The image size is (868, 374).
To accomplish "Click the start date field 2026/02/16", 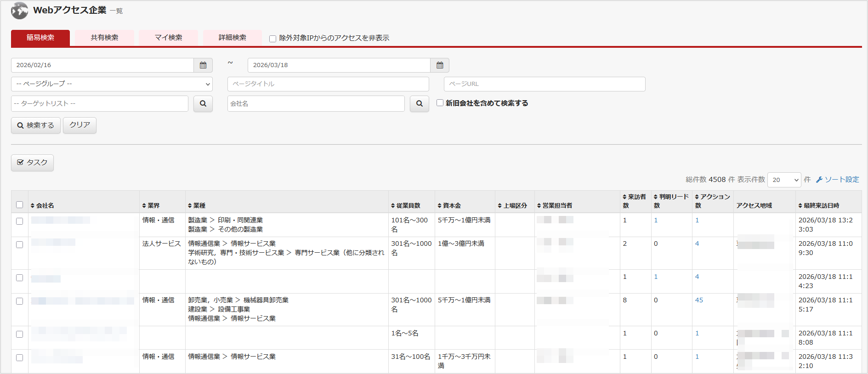I will 102,65.
